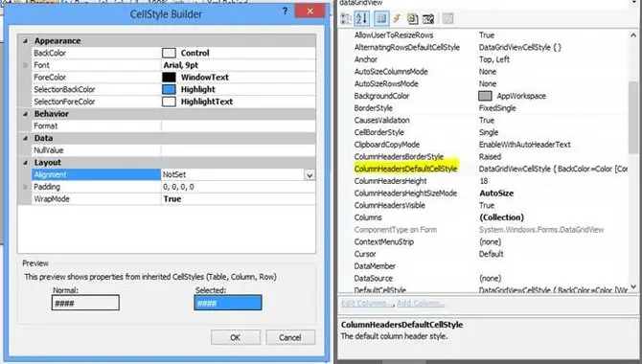Viewport: 642px width, 364px height.
Task: Click the Cancel button
Action: 290,337
